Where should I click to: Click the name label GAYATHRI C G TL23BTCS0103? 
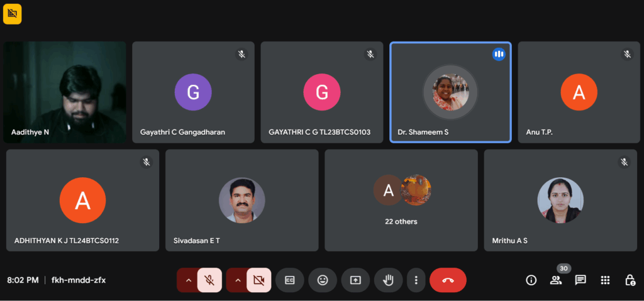319,133
